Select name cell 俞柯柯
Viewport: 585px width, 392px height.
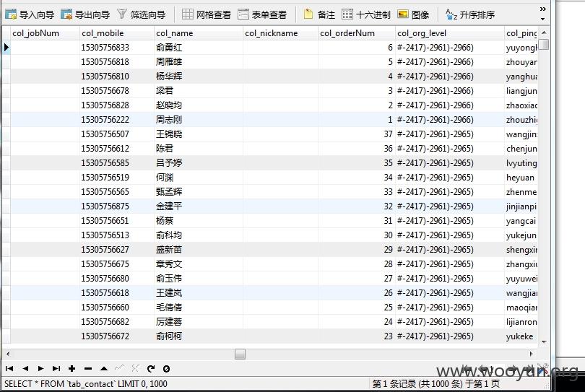[199, 336]
